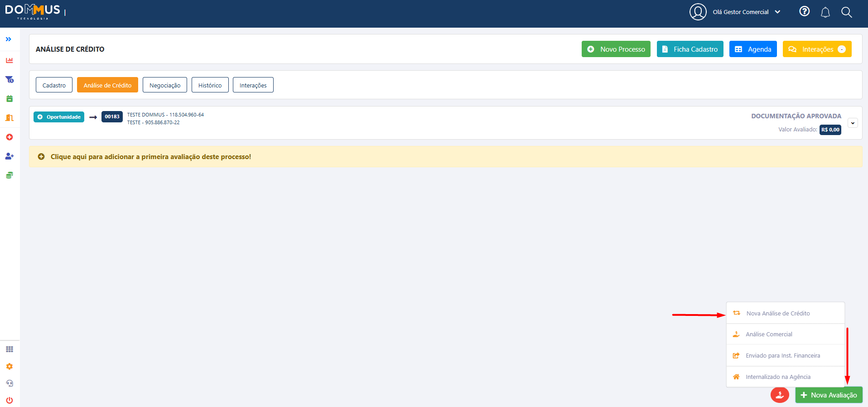Open the red bar chart dashboard icon
The height and width of the screenshot is (407, 868).
[x=10, y=60]
